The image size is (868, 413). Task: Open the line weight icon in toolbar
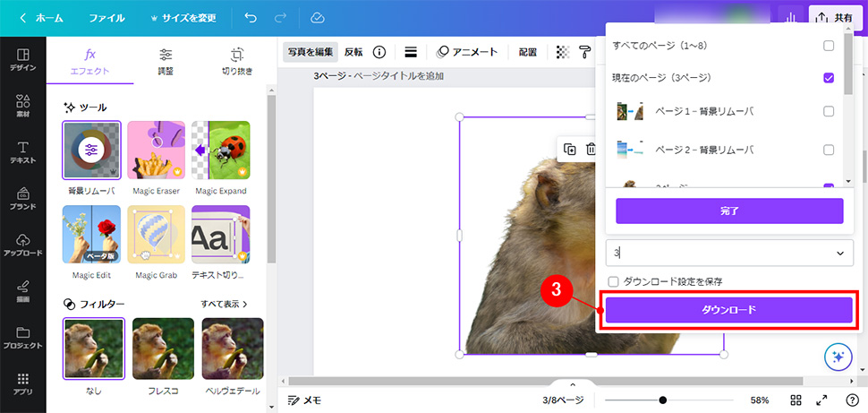(410, 52)
